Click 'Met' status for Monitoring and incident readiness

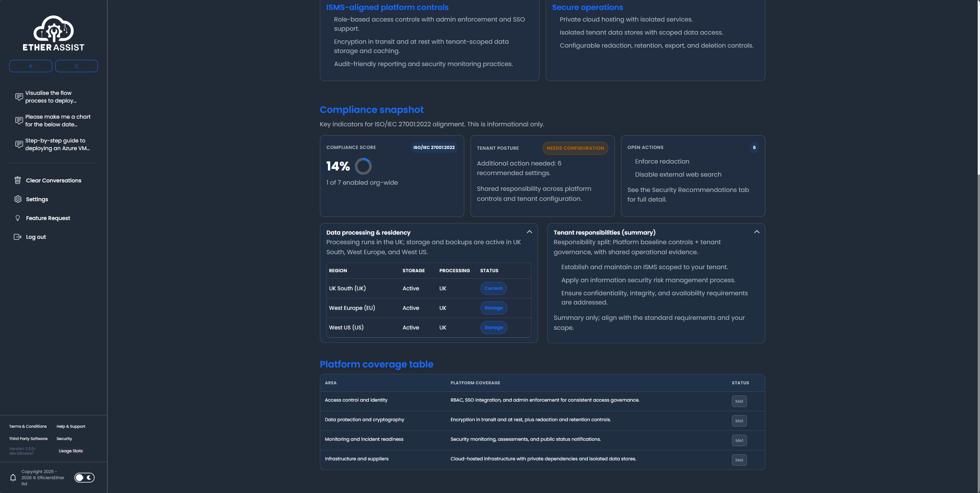coord(739,440)
